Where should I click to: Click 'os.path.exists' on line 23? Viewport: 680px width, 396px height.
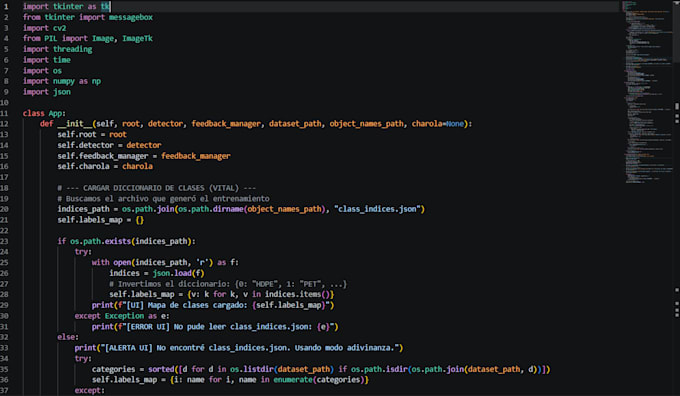[x=101, y=241]
